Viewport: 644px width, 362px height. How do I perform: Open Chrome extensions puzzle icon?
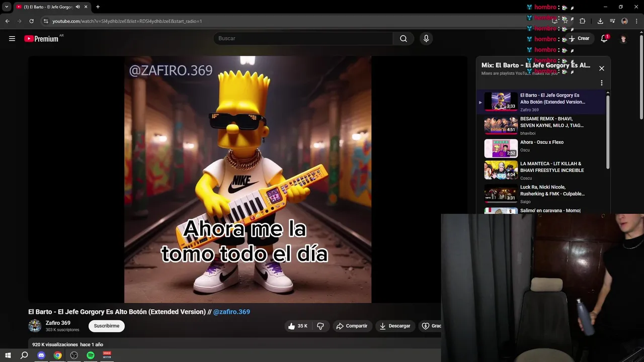583,21
